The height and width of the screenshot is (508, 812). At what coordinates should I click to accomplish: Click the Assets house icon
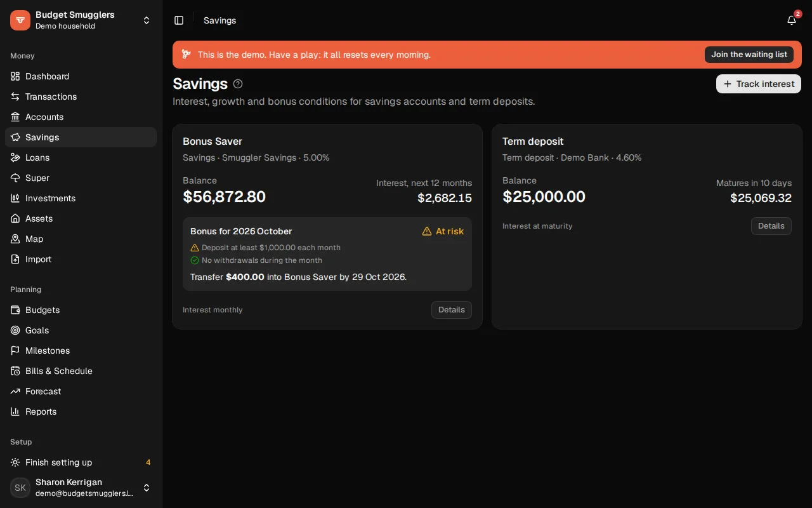coord(15,218)
